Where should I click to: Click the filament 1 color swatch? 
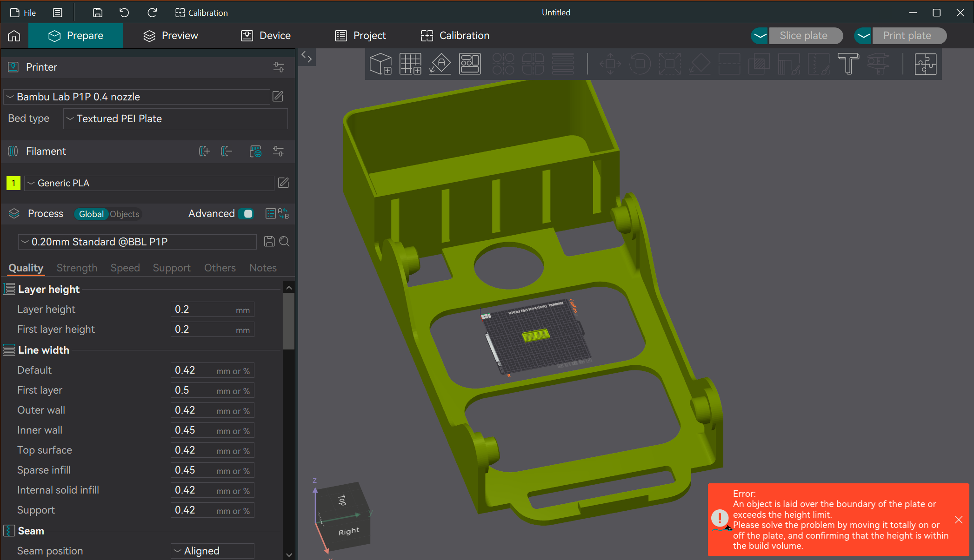(x=13, y=183)
